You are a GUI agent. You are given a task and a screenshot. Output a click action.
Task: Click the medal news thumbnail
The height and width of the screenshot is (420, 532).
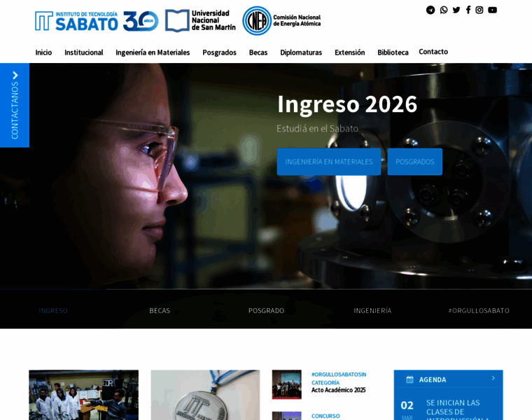205,395
